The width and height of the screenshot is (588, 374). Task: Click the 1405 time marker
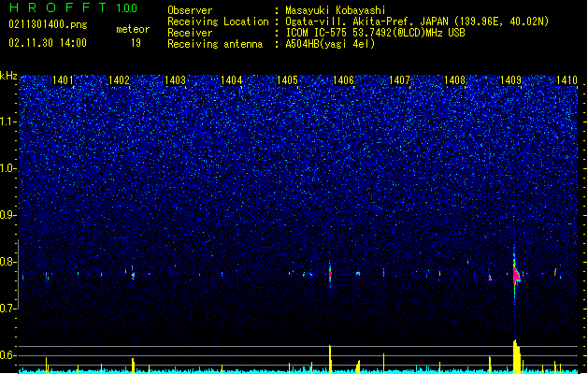click(287, 80)
